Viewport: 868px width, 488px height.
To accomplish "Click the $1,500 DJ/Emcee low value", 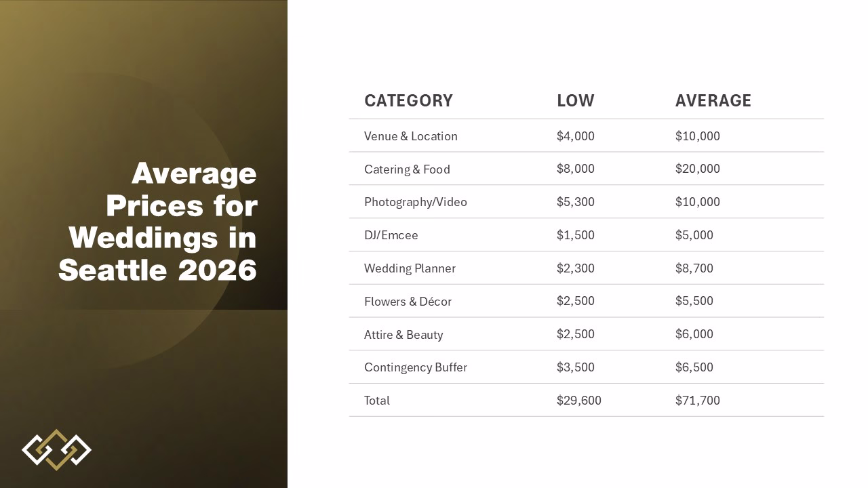I will pyautogui.click(x=575, y=235).
